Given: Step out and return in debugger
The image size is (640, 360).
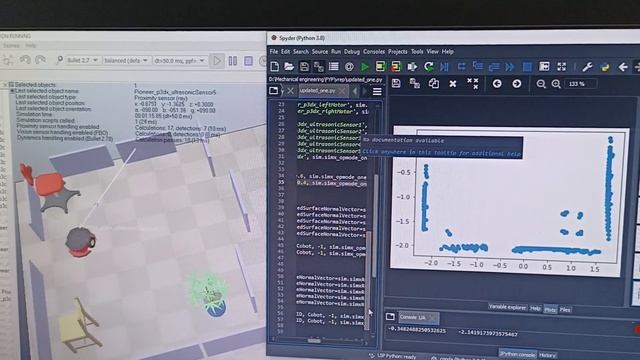Looking at the screenshot, I should coord(494,67).
